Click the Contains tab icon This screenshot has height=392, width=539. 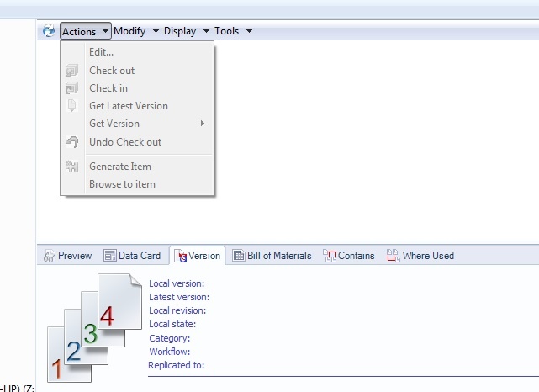pyautogui.click(x=330, y=256)
